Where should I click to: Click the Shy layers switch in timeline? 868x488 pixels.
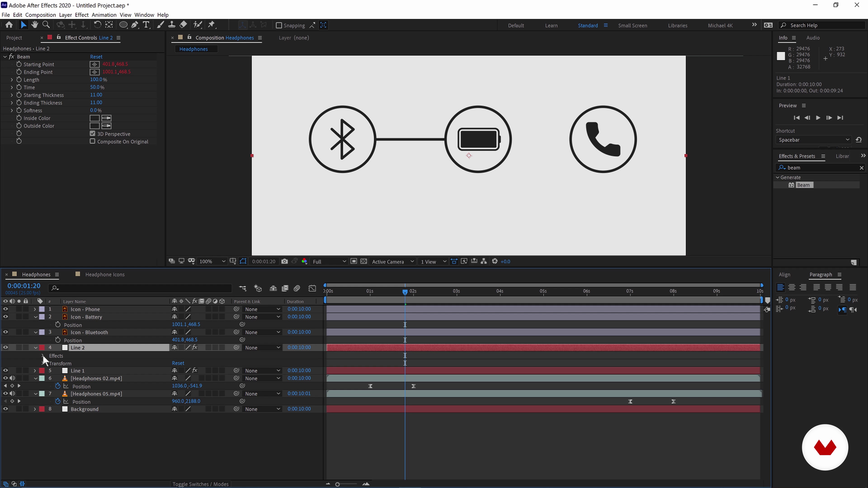[x=273, y=289]
